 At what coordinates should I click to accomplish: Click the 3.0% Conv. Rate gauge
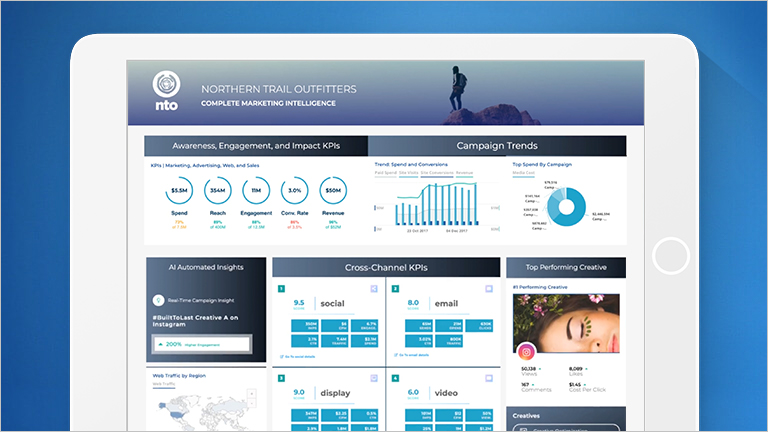tap(294, 191)
